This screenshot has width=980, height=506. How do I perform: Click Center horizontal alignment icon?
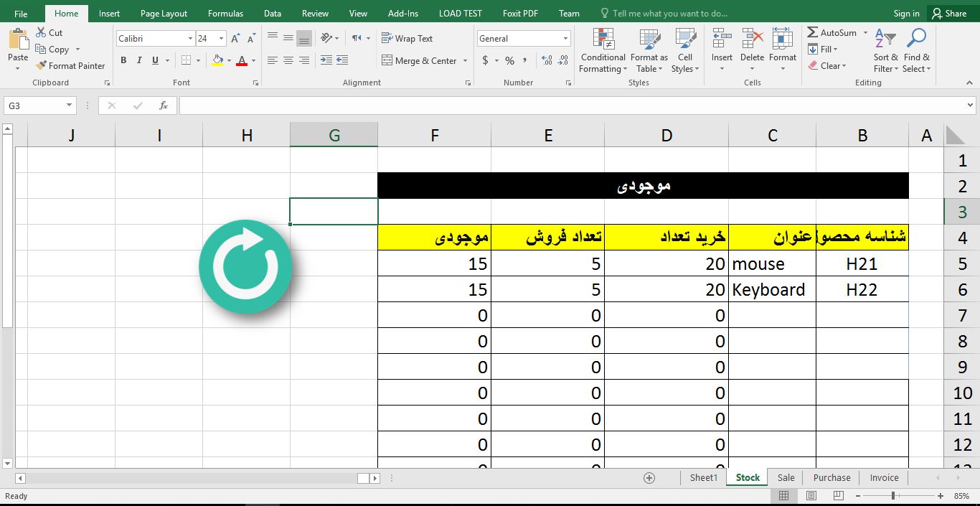pos(288,61)
